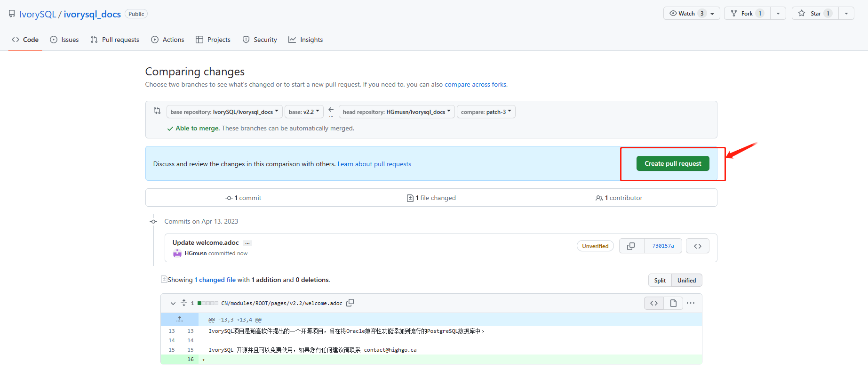Viewport: 868px width, 387px height.
Task: Display the rich diff for welcome.adoc
Action: [x=673, y=303]
